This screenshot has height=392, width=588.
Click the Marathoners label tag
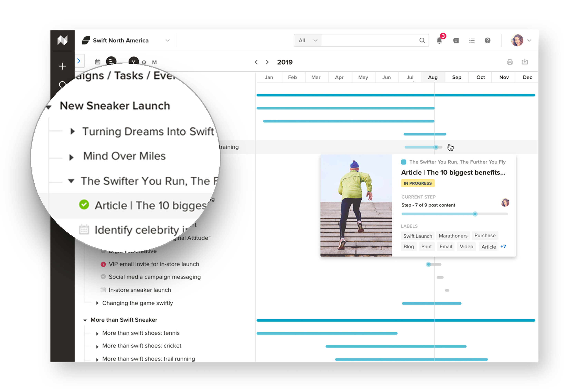tap(453, 236)
